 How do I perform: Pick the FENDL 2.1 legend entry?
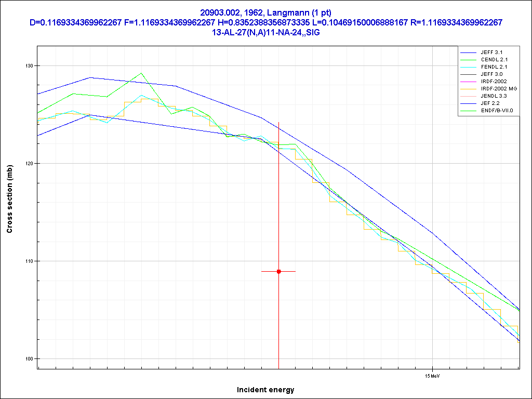tap(494, 67)
